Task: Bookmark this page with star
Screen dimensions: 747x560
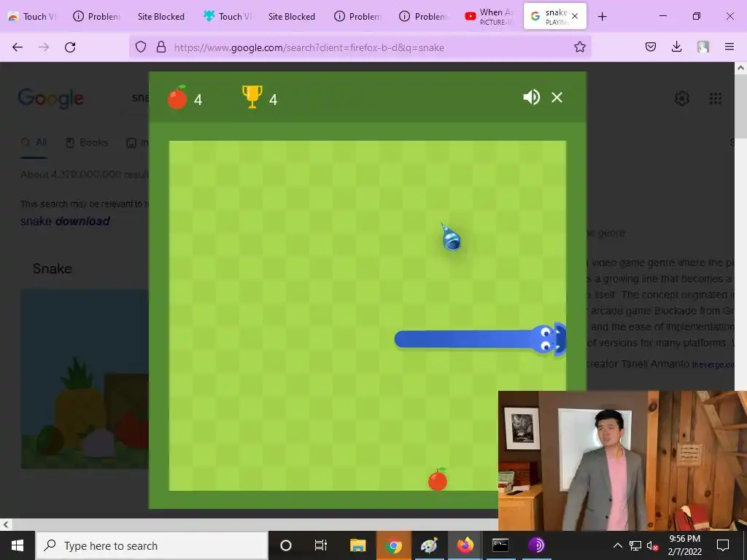Action: pos(580,47)
